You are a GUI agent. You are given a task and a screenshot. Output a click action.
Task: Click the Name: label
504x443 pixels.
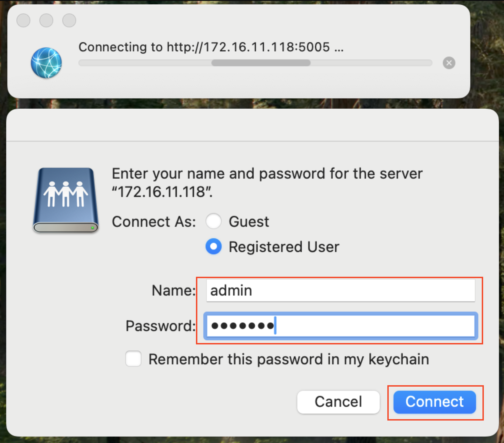[x=174, y=290]
